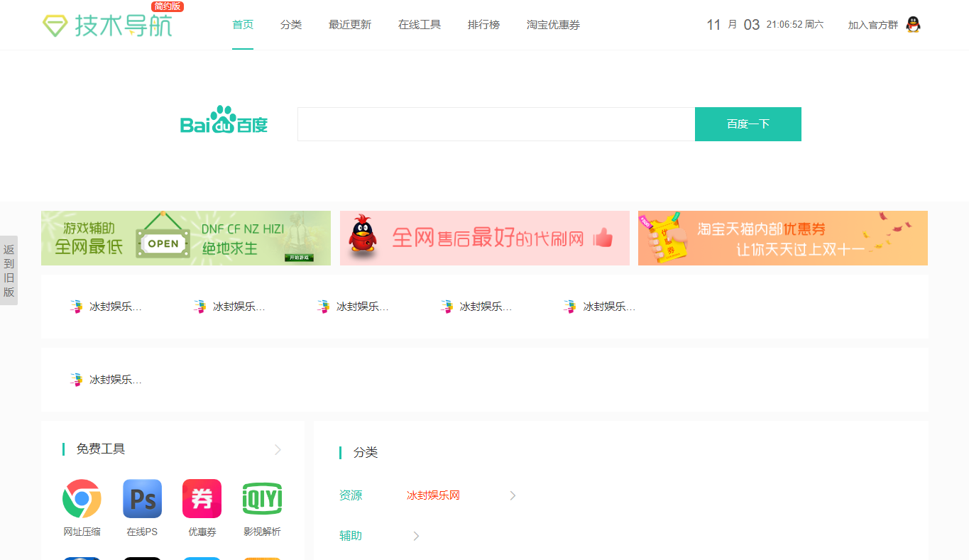Viewport: 969px width, 560px height.
Task: Open the QQ penguin group icon
Action: point(914,25)
